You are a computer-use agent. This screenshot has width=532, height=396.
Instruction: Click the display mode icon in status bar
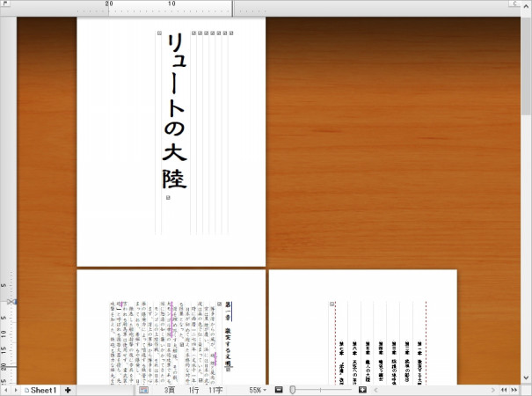point(143,390)
